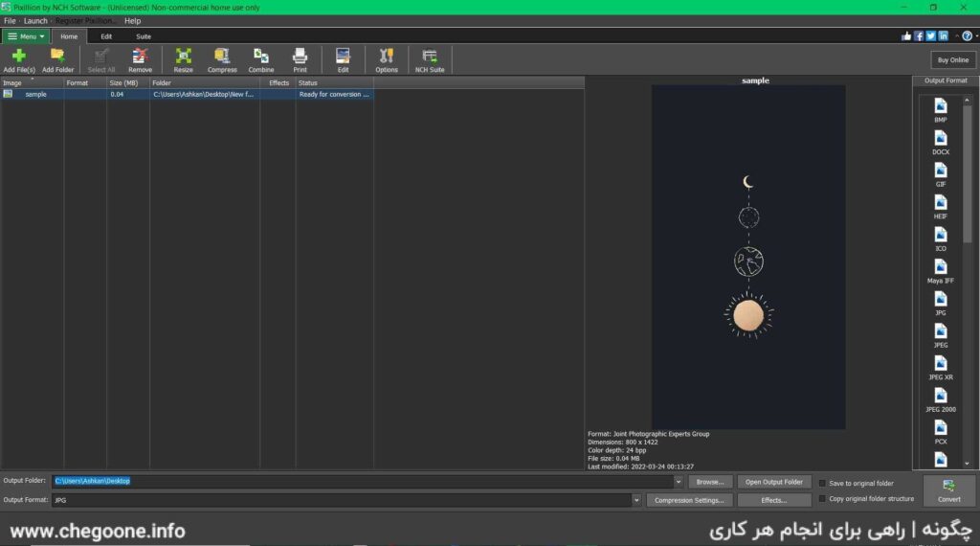This screenshot has width=980, height=546.
Task: Click the Browse... button
Action: (710, 482)
